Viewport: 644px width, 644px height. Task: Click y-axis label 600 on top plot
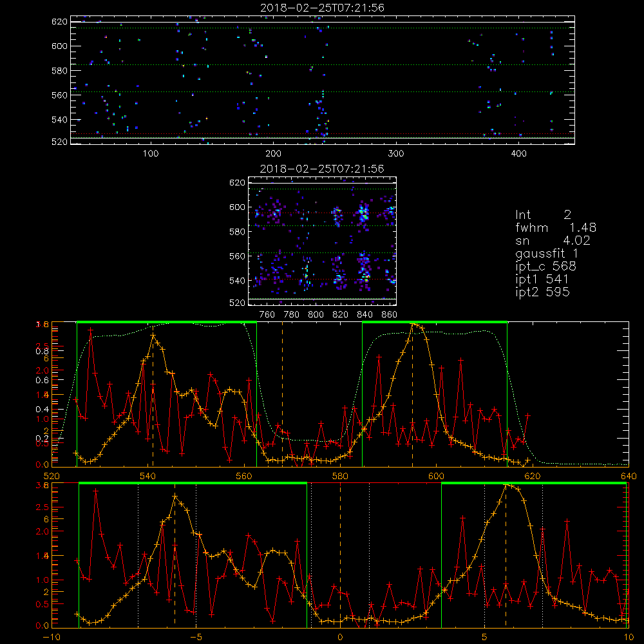coord(59,46)
